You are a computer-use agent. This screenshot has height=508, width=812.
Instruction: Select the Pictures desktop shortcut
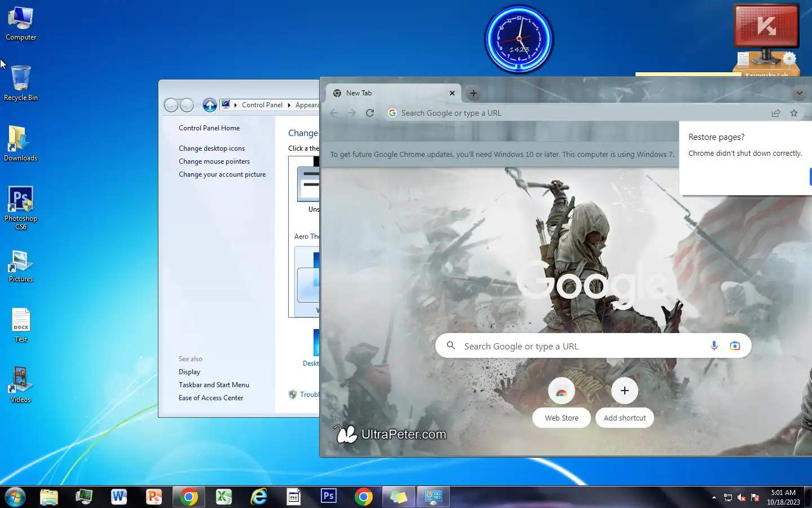tap(21, 265)
